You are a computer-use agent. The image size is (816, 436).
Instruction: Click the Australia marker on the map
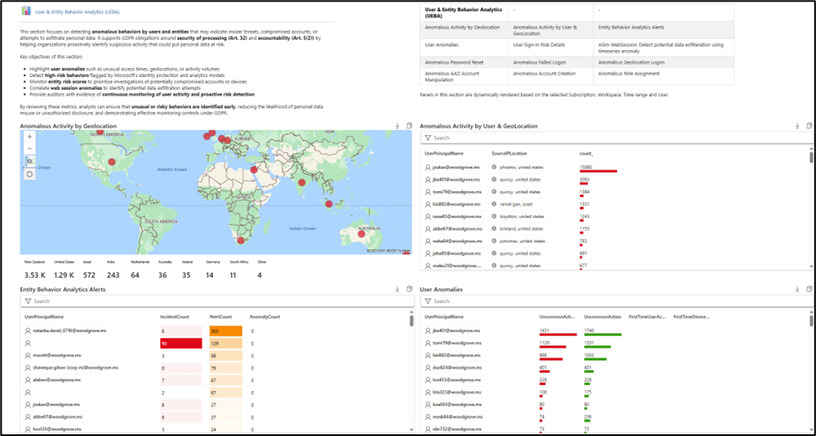click(x=362, y=234)
